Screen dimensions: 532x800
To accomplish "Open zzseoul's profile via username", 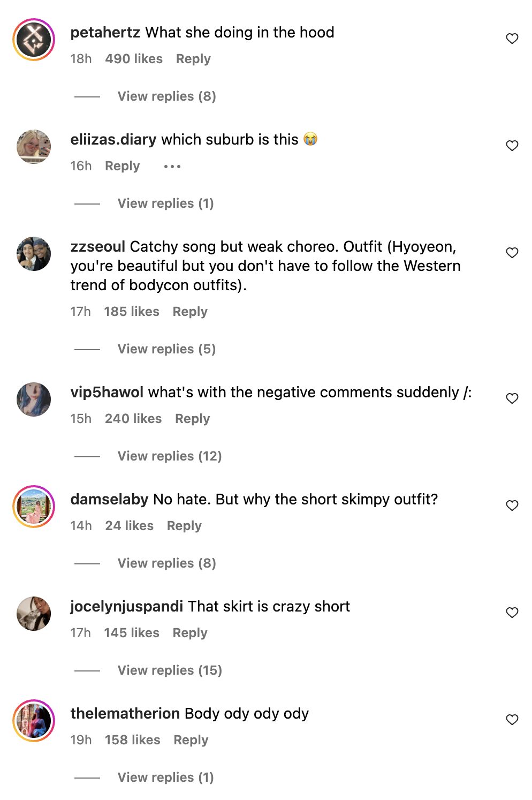I will [x=97, y=247].
